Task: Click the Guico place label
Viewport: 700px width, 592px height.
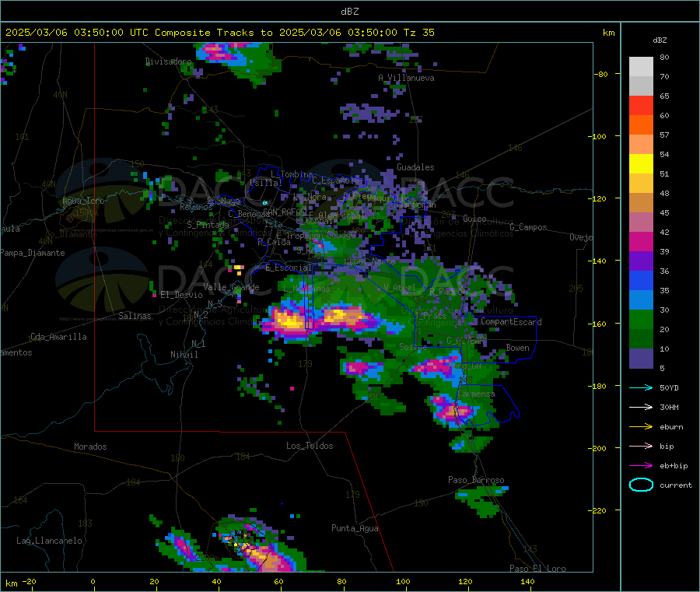Action: (x=474, y=219)
